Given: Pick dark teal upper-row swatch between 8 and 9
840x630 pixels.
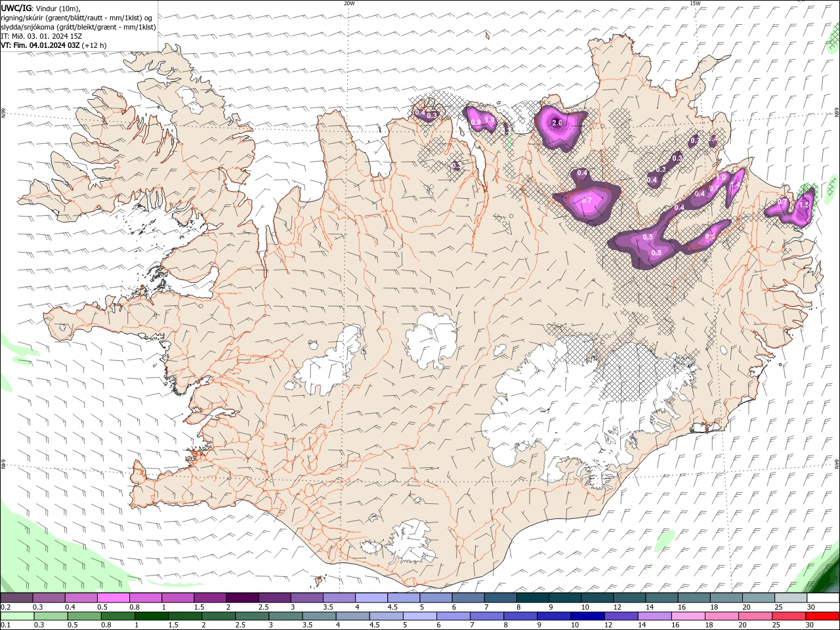Looking at the screenshot, I should (532, 598).
